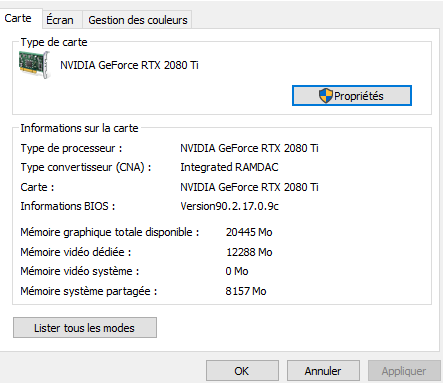Click the value next to Carte :

[x=249, y=187]
